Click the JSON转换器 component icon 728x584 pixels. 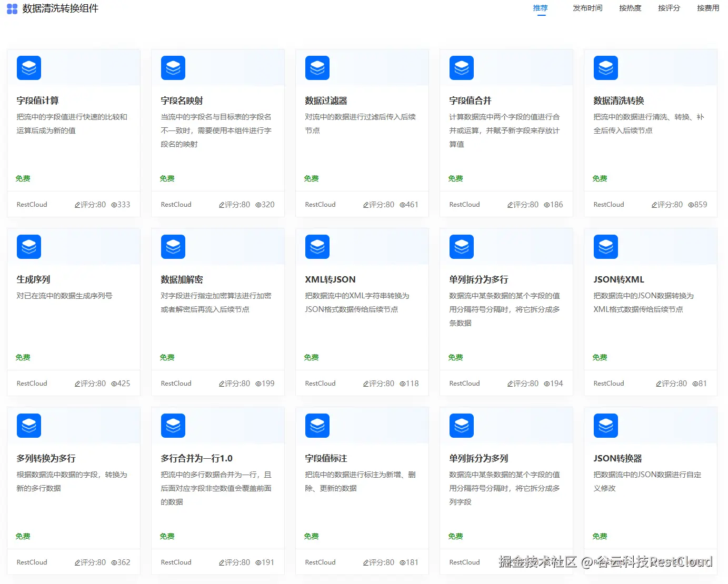click(x=605, y=426)
